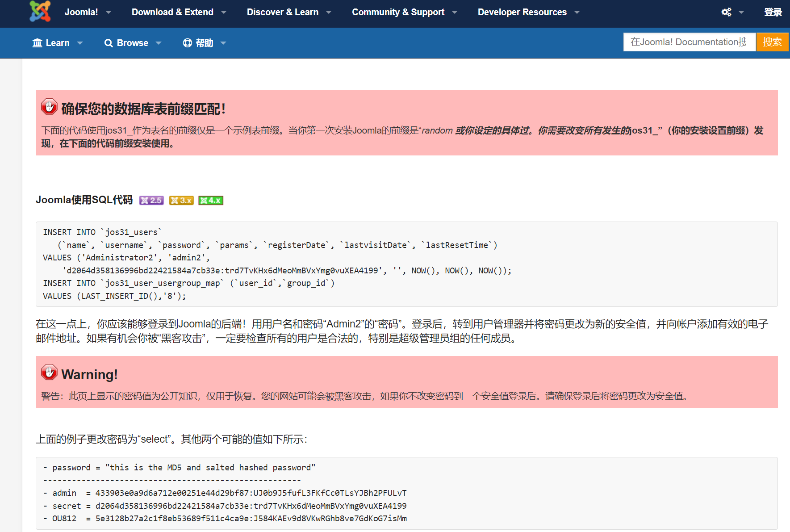Open the Discover & Learn menu
Viewport: 790px width, 532px height.
283,12
